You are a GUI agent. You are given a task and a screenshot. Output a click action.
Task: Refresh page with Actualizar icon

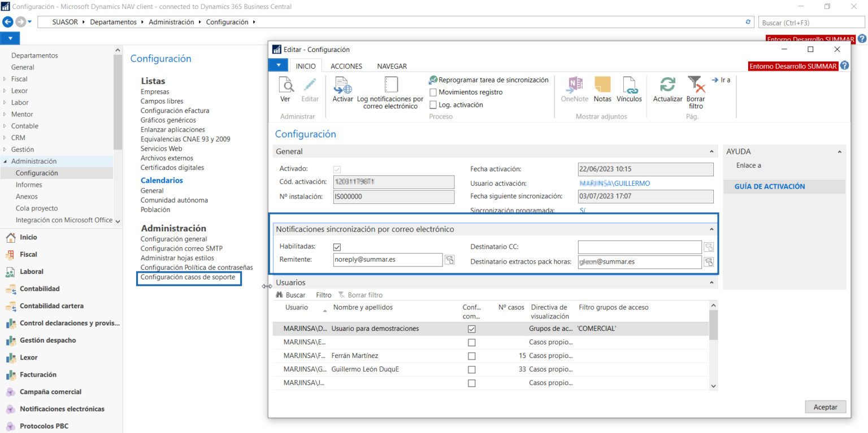click(x=668, y=85)
